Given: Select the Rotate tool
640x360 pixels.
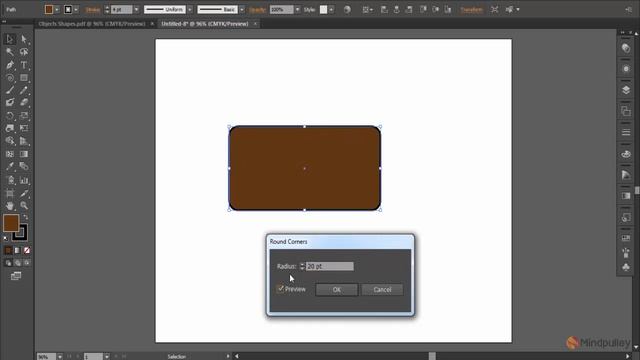Looking at the screenshot, I should (x=10, y=116).
